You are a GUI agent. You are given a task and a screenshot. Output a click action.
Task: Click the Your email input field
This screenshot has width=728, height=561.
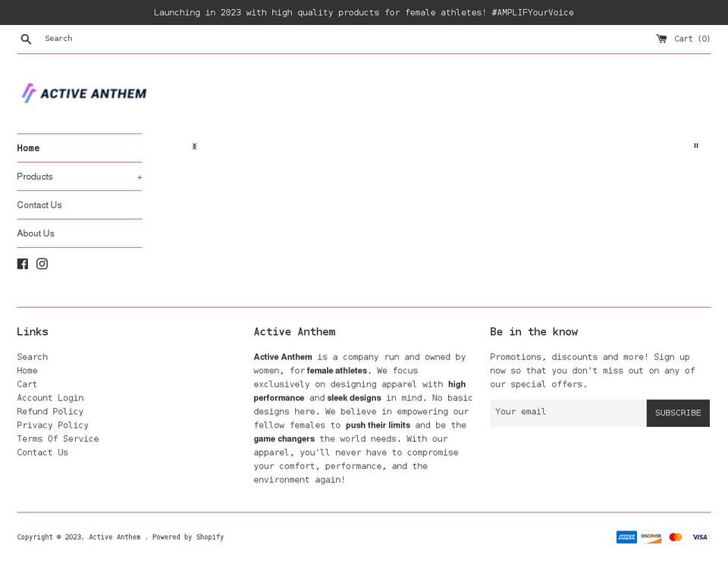tap(567, 412)
